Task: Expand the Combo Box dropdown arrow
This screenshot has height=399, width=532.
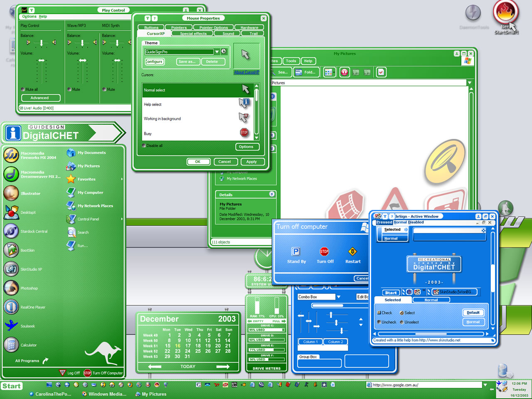Action: (x=338, y=297)
